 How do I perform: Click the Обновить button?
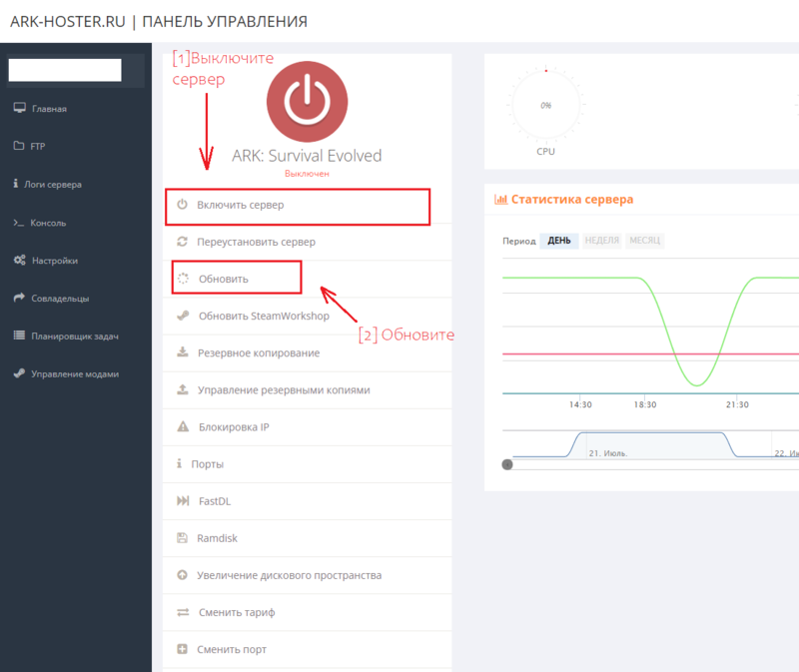224,279
